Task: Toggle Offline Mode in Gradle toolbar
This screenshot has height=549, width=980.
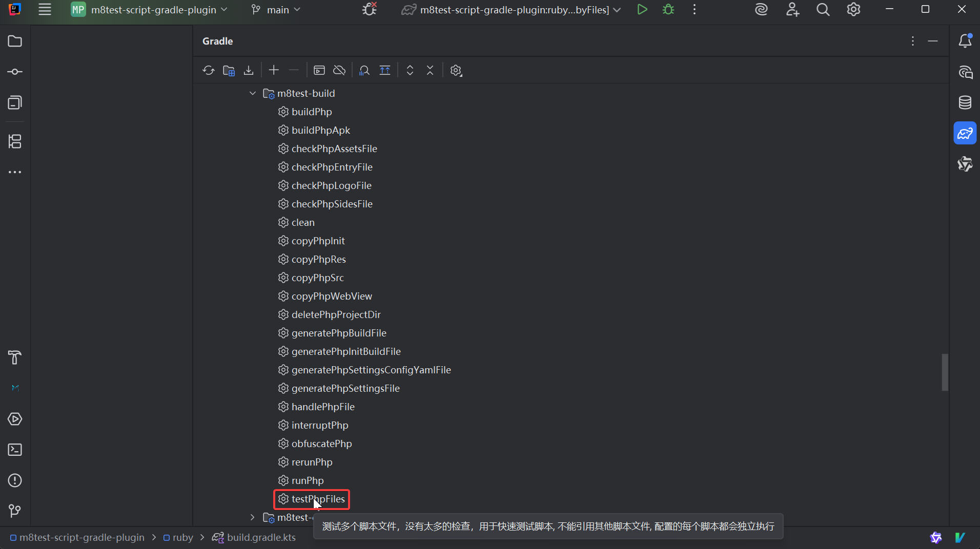Action: click(x=339, y=70)
